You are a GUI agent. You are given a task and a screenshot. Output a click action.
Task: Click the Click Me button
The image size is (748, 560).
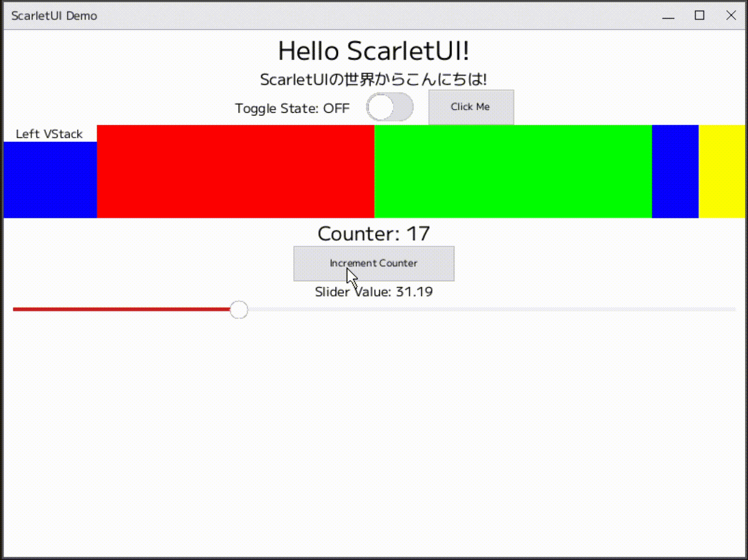point(471,107)
